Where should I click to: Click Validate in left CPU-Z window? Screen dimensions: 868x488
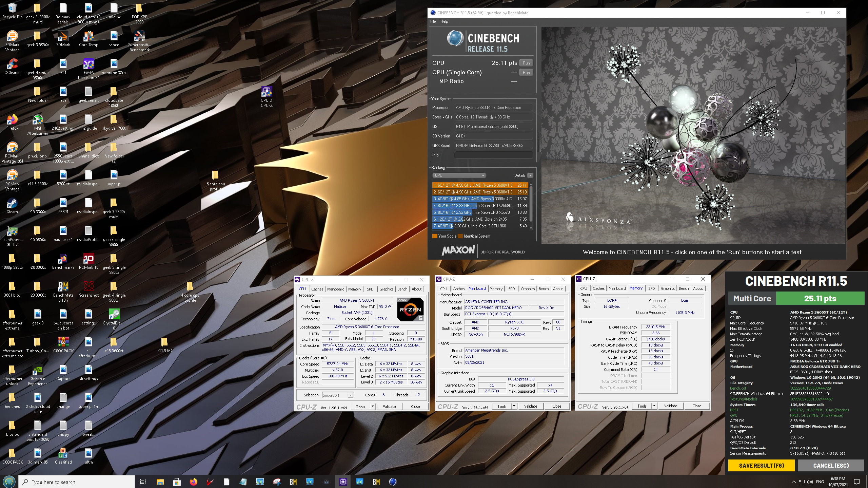(x=389, y=407)
